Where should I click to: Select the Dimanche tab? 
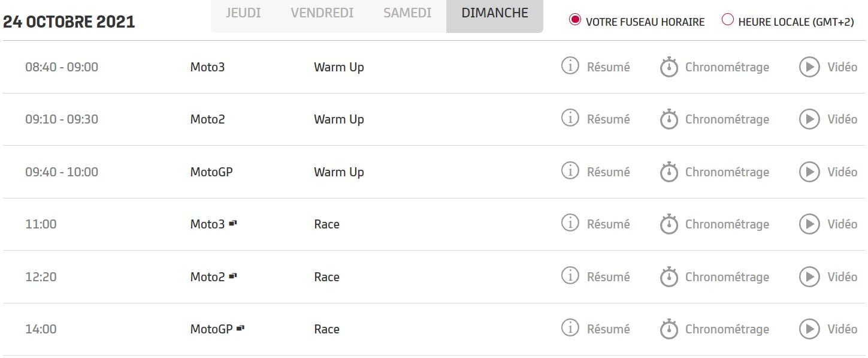(495, 13)
